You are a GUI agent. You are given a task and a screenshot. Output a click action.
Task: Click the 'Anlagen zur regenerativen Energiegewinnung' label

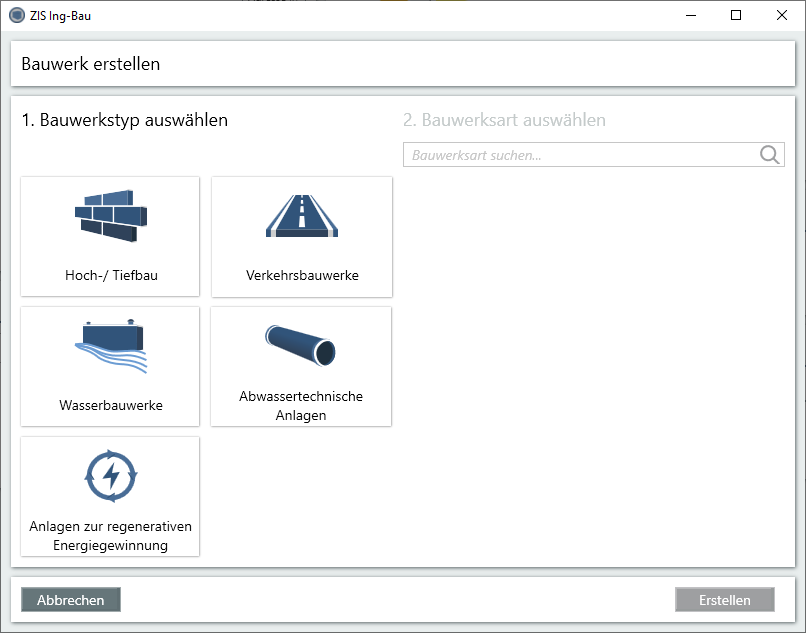110,536
